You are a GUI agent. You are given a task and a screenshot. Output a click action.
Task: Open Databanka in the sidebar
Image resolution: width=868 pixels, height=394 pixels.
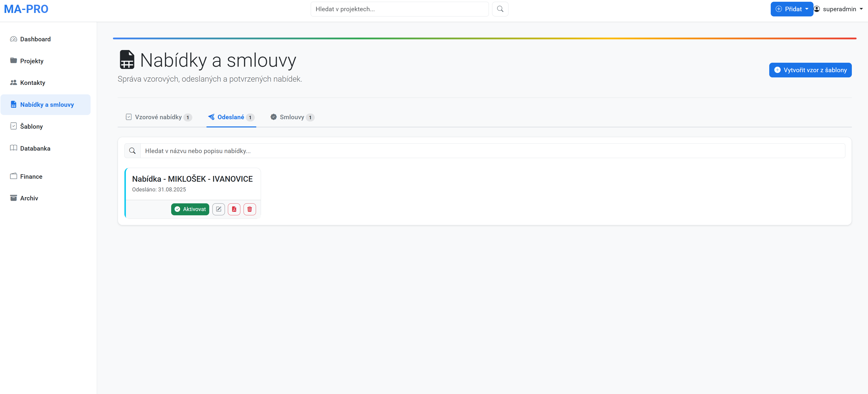click(x=35, y=148)
